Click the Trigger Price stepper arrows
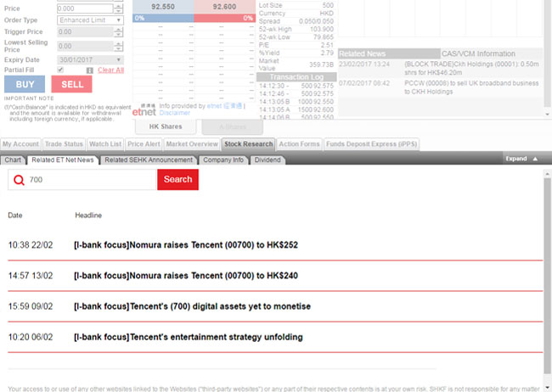Image resolution: width=552 pixels, height=392 pixels. point(119,32)
